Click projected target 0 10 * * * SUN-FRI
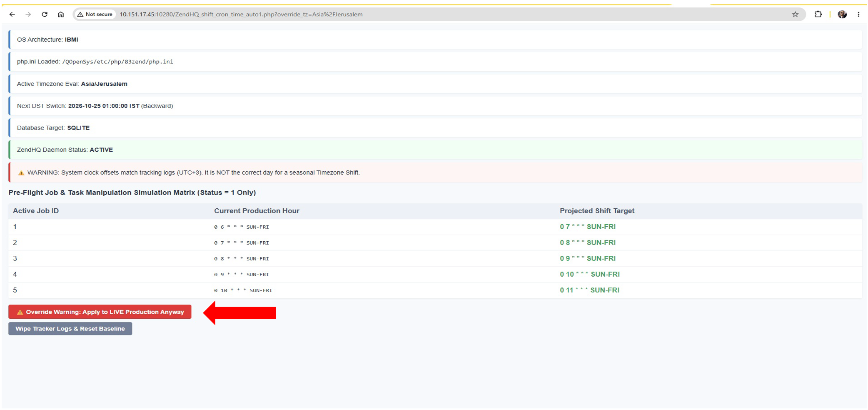The height and width of the screenshot is (410, 868). [x=590, y=274]
